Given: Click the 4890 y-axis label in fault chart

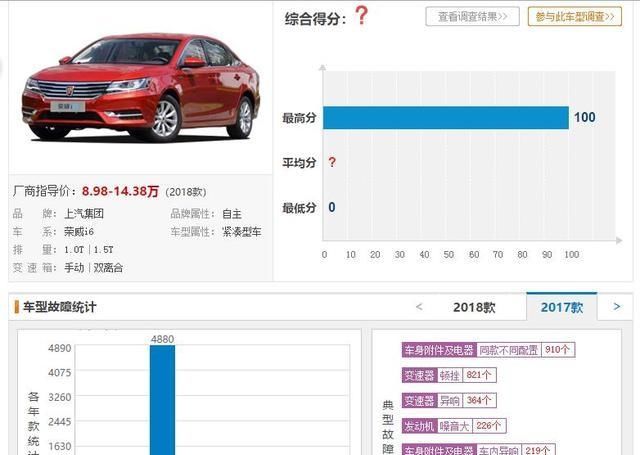Looking at the screenshot, I should point(60,348).
